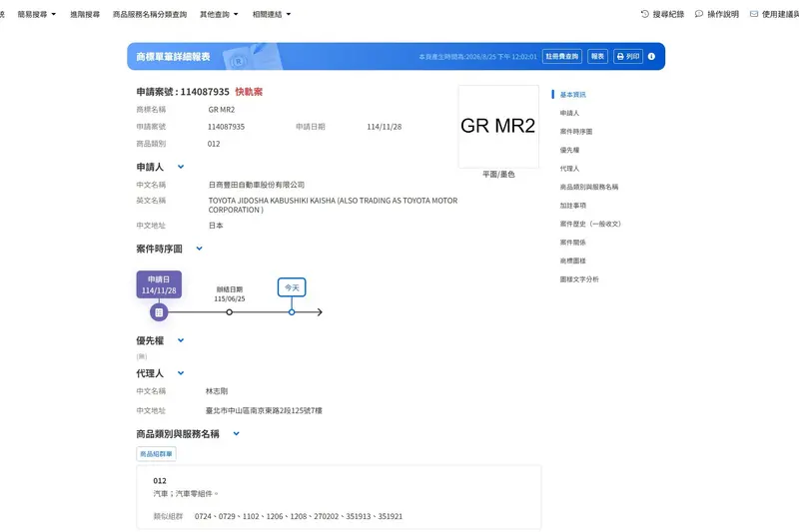Expand the 其他查詢 dropdown menu
The image size is (799, 532).
(x=219, y=14)
